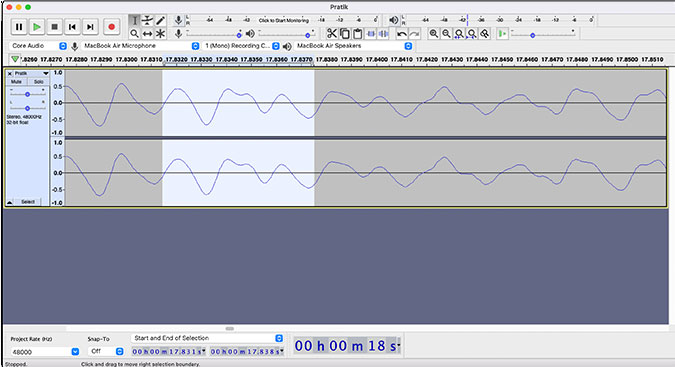
Task: Select the Envelope tool
Action: [147, 20]
